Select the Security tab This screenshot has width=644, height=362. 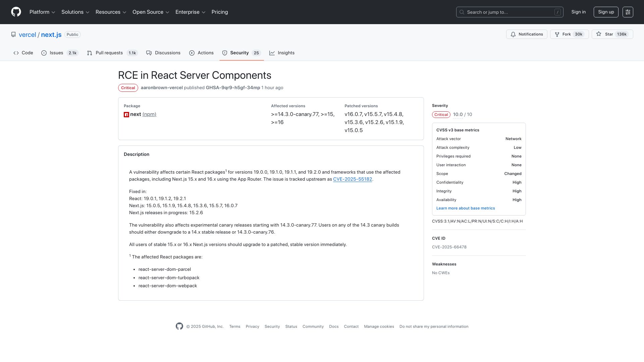click(x=241, y=53)
